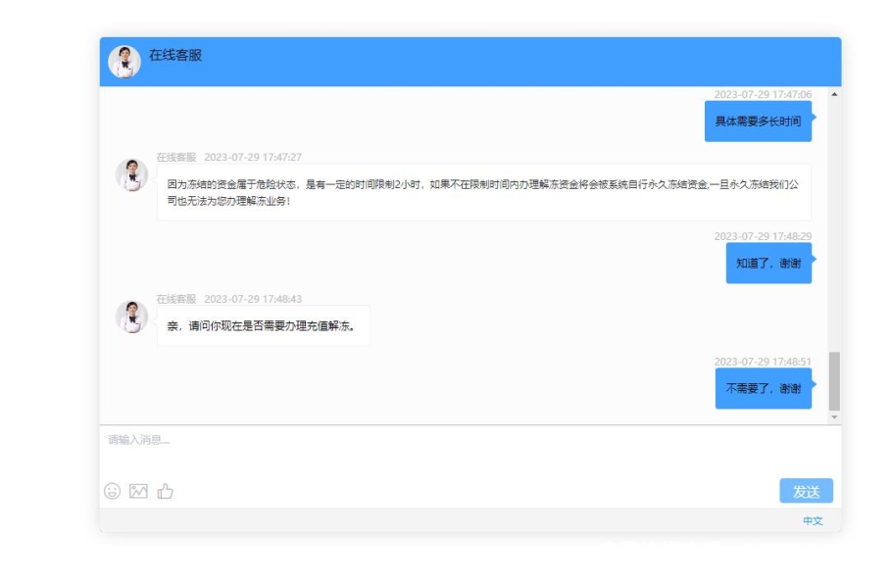Click avatar beside the 充值解冻 question
The height and width of the screenshot is (588, 891).
131,317
